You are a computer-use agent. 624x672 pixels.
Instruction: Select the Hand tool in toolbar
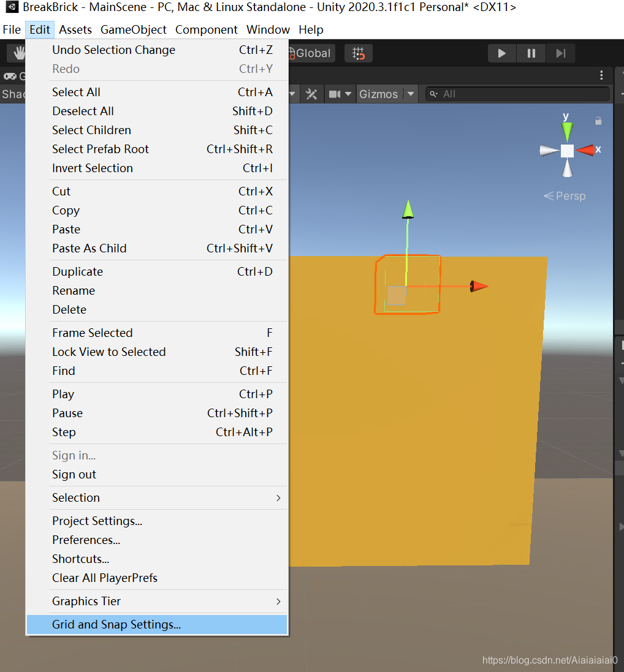click(18, 53)
